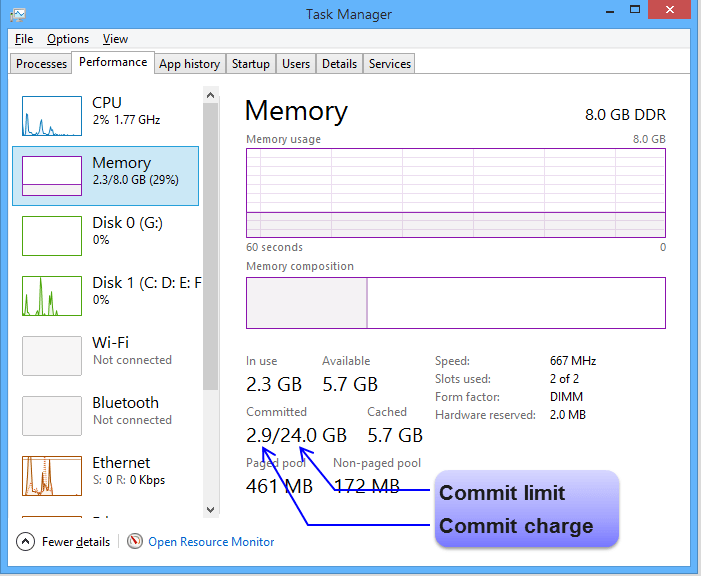Screen dimensions: 701x576
Task: Click the CPU label in the sidebar
Action: [107, 102]
